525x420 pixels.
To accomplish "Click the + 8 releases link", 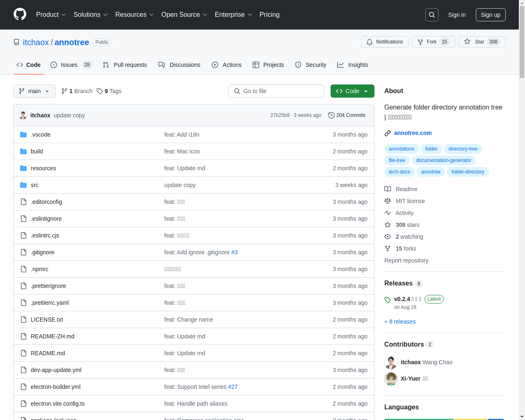I will (x=400, y=322).
